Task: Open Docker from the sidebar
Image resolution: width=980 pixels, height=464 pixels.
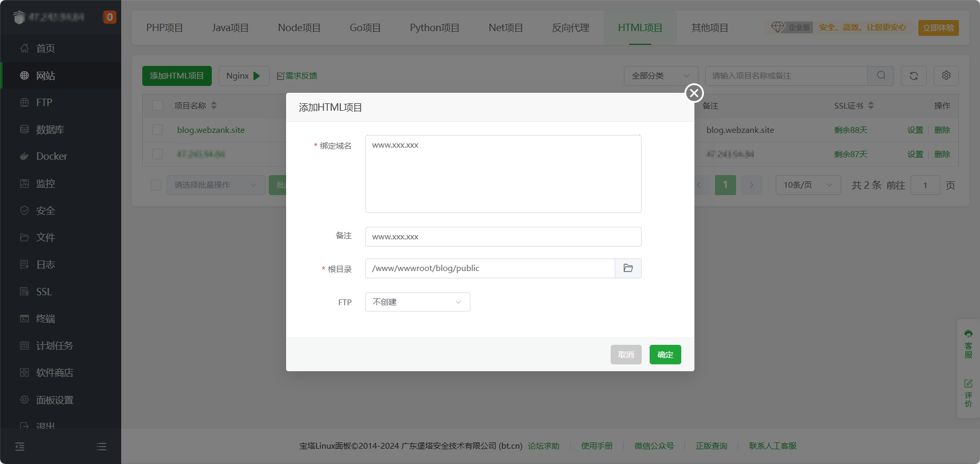Action: [52, 157]
